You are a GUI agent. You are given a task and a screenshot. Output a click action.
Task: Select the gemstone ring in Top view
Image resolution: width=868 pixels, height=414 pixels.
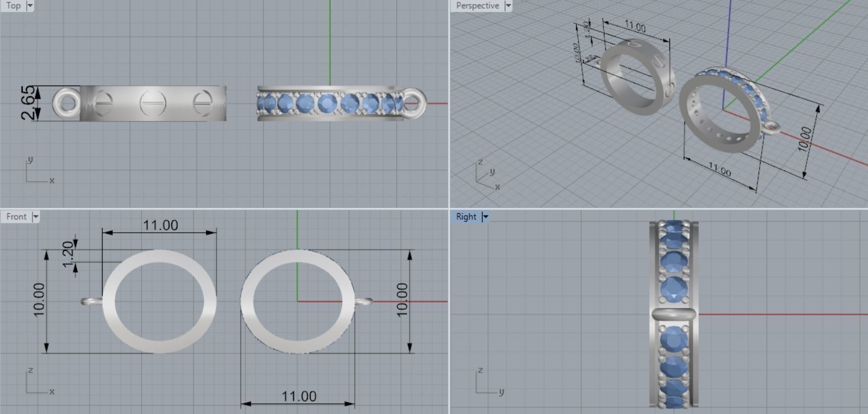331,103
